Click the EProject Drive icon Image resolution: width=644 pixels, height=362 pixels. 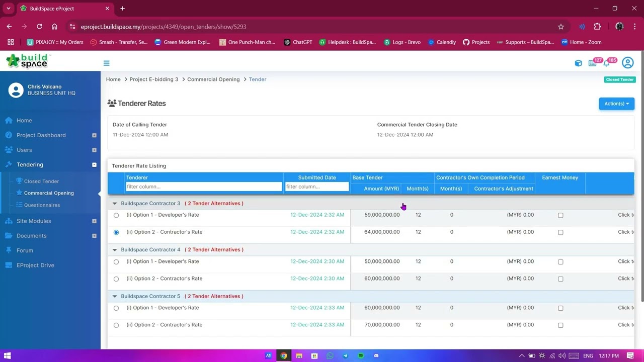point(9,265)
